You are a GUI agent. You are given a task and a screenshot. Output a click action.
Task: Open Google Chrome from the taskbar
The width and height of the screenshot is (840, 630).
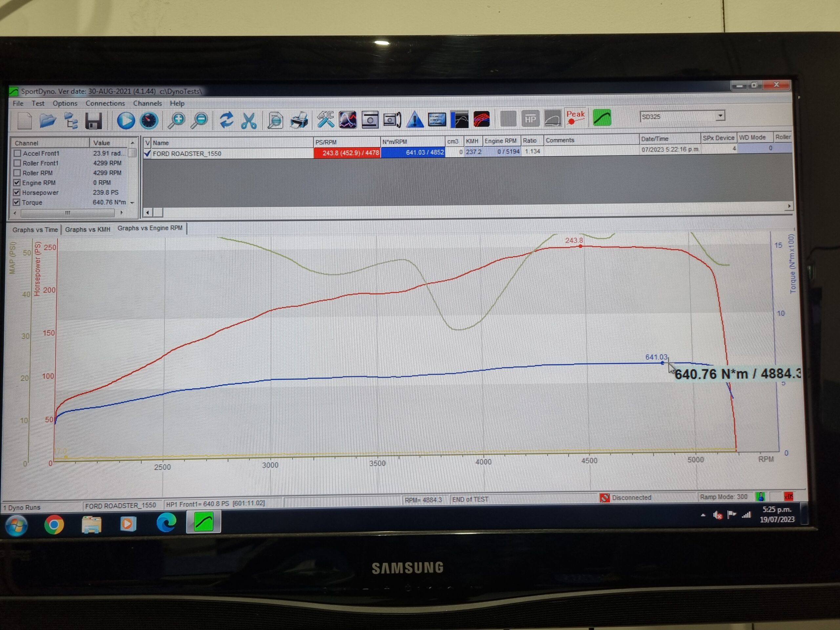pyautogui.click(x=54, y=525)
